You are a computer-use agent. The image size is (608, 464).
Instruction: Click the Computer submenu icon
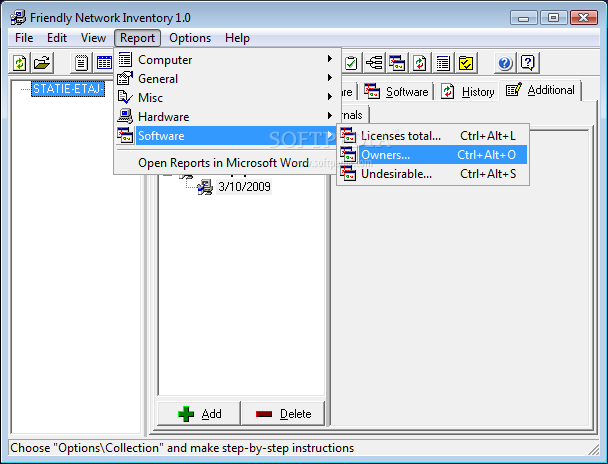coord(125,59)
